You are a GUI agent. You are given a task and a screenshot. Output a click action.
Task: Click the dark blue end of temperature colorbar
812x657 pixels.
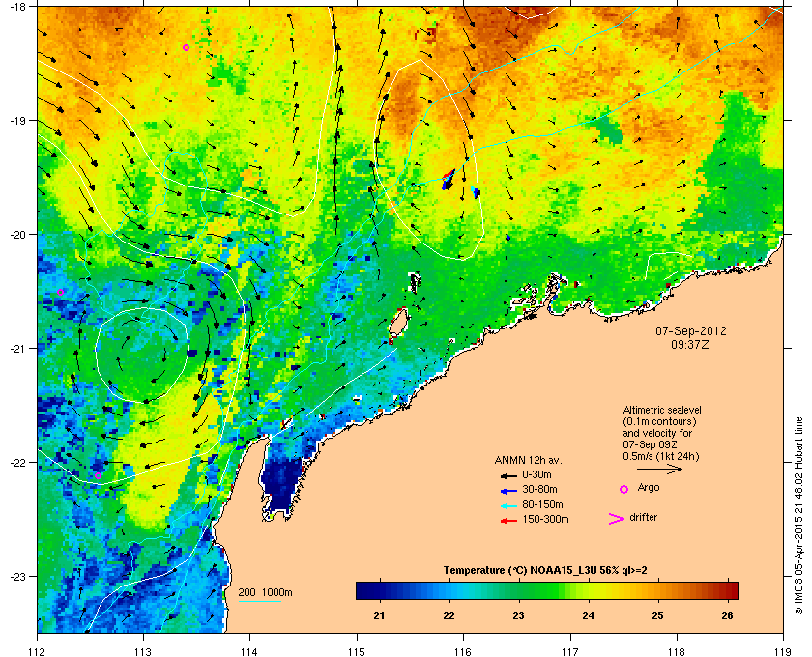(x=362, y=590)
